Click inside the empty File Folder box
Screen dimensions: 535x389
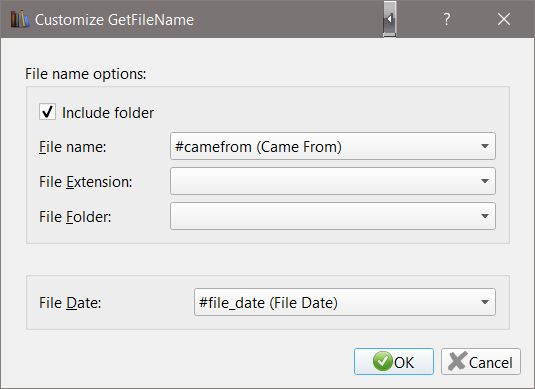click(333, 216)
